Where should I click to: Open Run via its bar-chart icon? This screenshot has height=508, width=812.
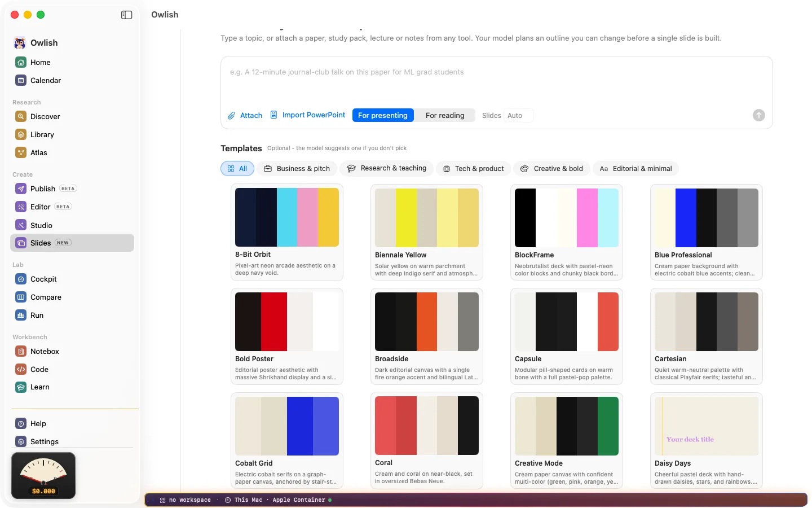tap(21, 315)
